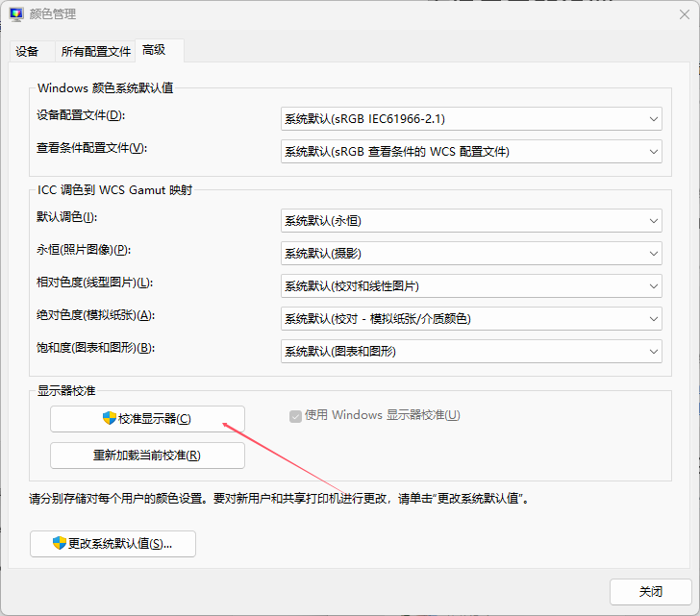
Task: Click the 颜色管理 window title icon
Action: click(x=16, y=14)
